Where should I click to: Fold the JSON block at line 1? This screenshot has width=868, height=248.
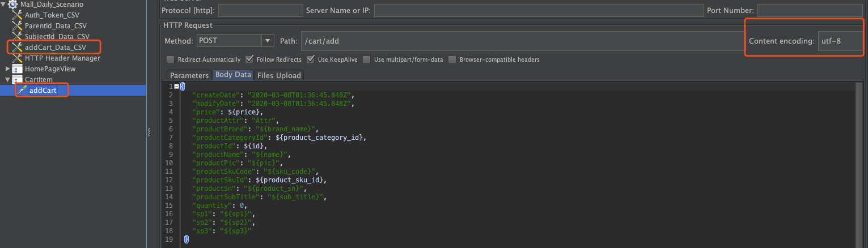pos(176,86)
